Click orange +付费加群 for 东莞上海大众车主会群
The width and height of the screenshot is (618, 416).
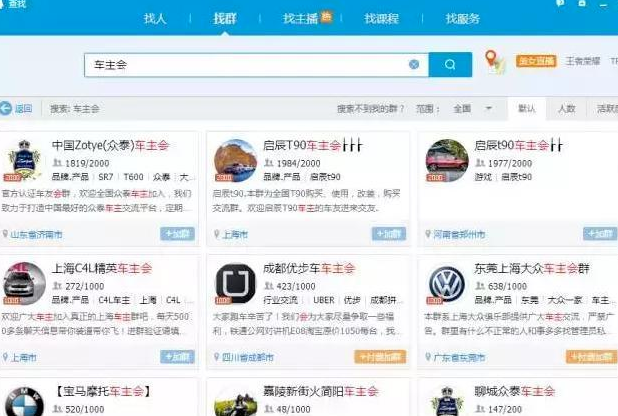click(x=592, y=357)
